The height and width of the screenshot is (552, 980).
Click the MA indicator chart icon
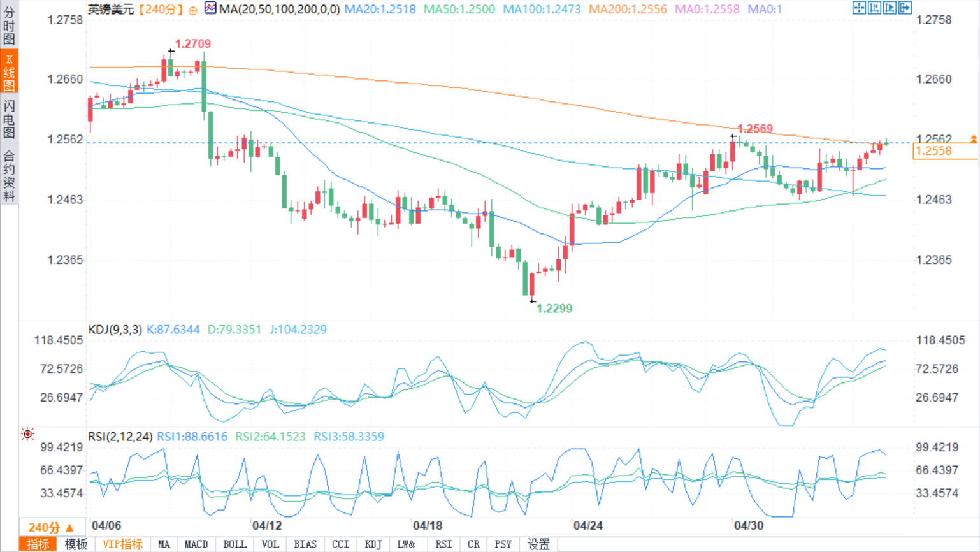click(210, 8)
